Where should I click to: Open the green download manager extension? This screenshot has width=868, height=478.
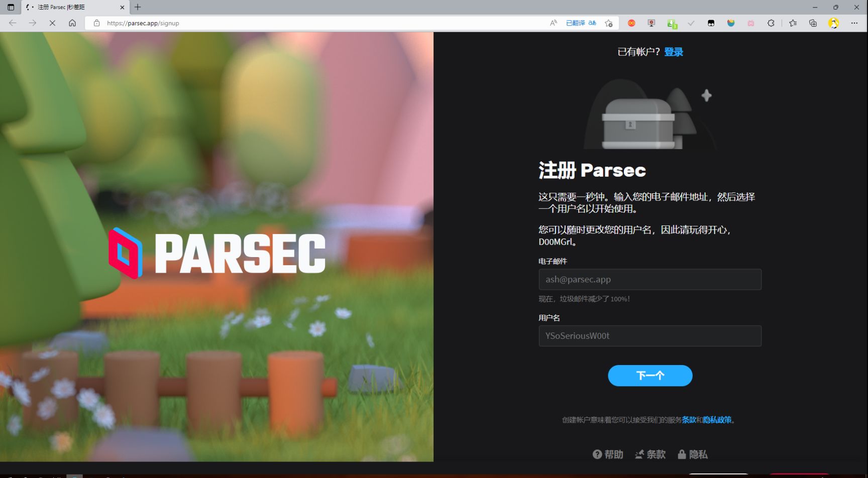tap(672, 24)
